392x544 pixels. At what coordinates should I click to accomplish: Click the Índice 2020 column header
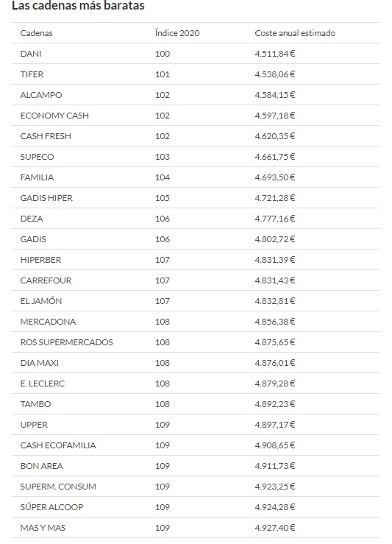[177, 33]
